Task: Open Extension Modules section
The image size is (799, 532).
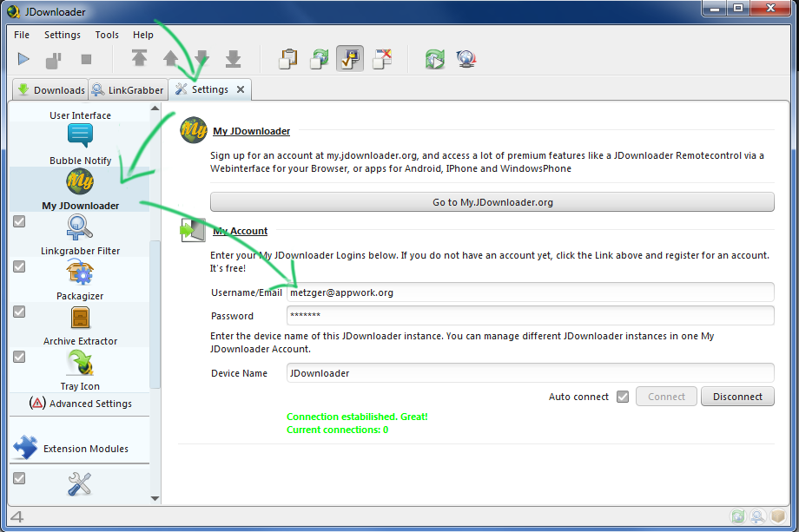Action: (x=80, y=449)
